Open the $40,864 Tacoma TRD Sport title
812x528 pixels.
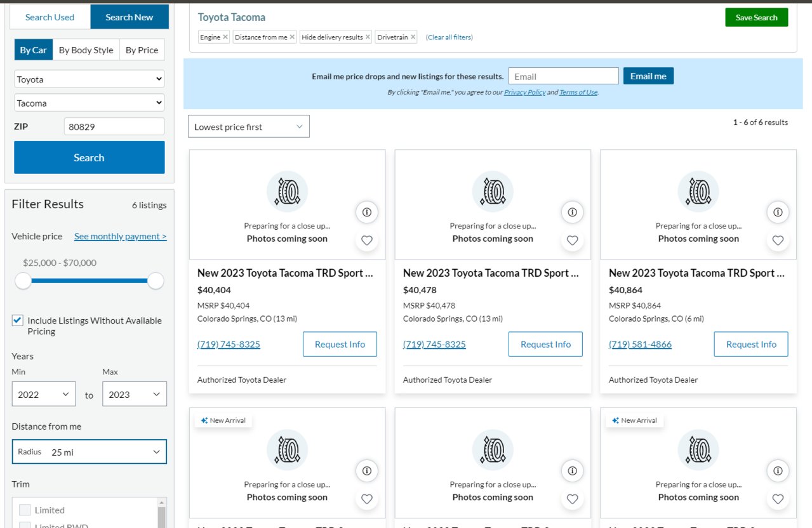[x=696, y=273]
